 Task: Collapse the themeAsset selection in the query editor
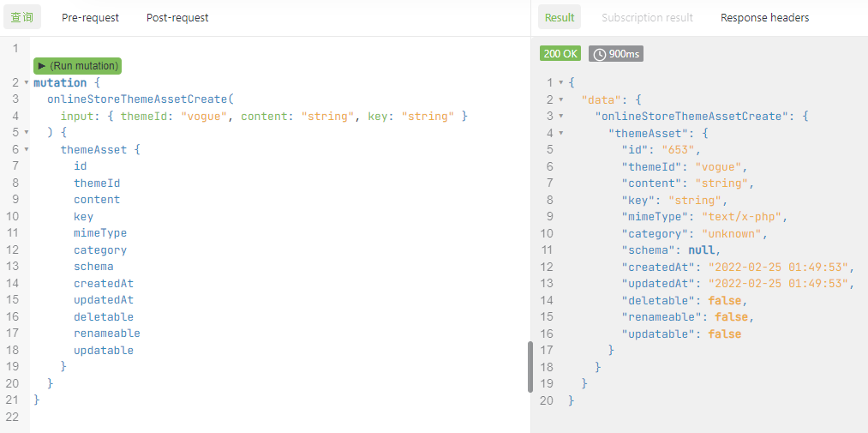click(26, 150)
